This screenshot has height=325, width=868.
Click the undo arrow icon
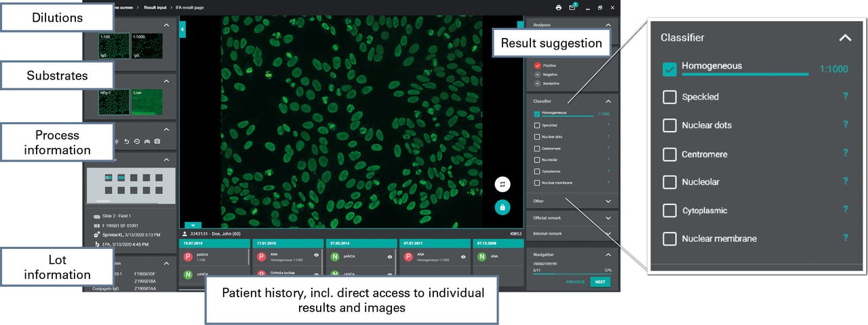click(126, 141)
